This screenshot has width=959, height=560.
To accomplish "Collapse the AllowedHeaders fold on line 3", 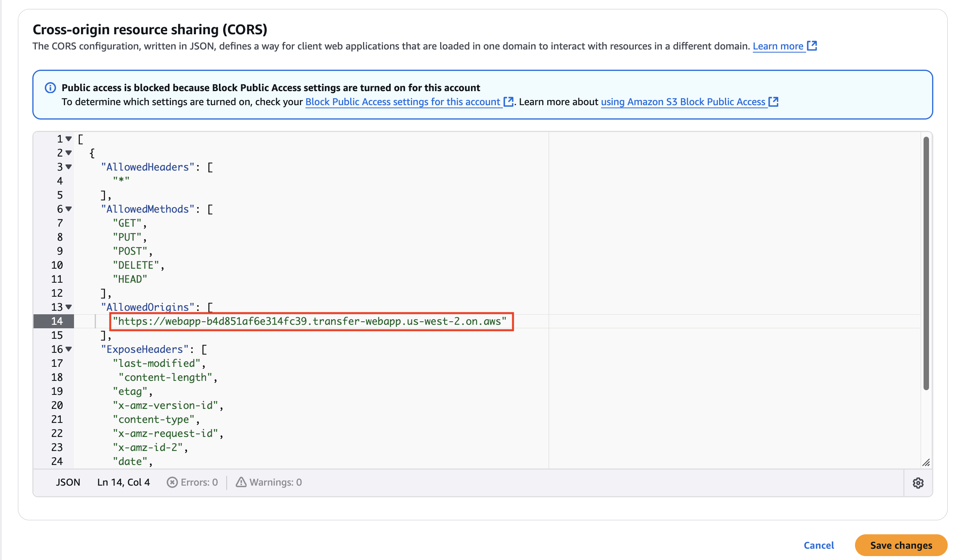I will click(x=69, y=167).
